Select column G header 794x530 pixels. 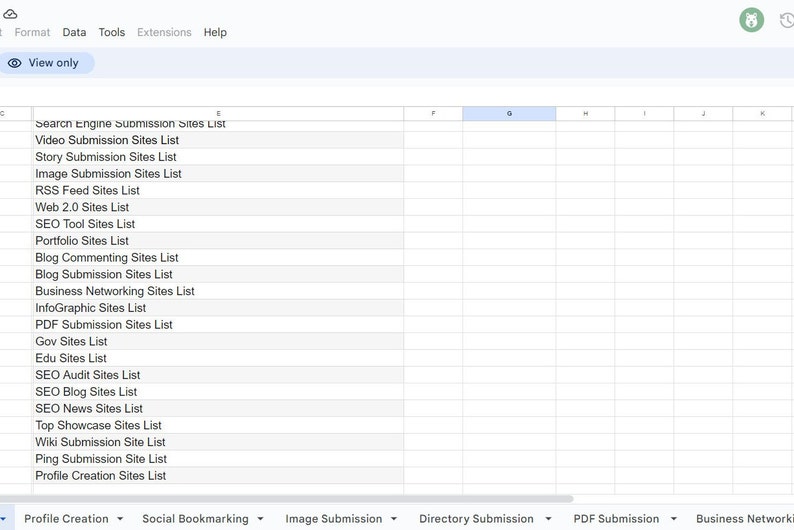tap(509, 114)
